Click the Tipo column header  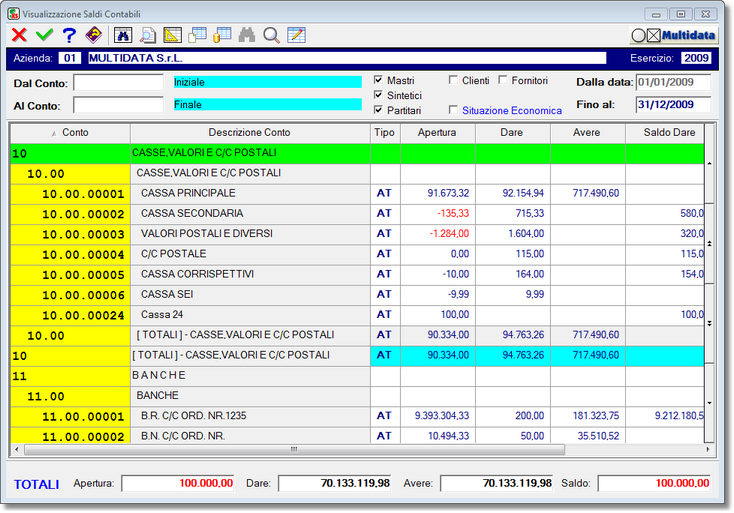pyautogui.click(x=385, y=133)
